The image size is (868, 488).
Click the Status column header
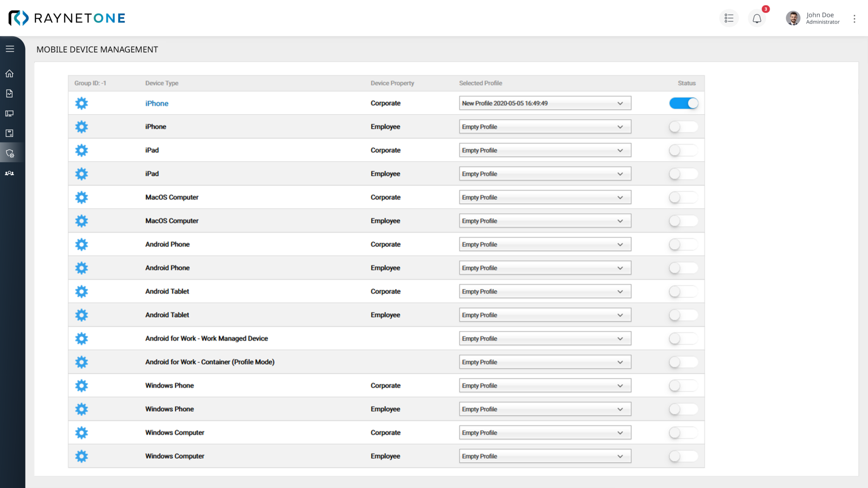(687, 83)
